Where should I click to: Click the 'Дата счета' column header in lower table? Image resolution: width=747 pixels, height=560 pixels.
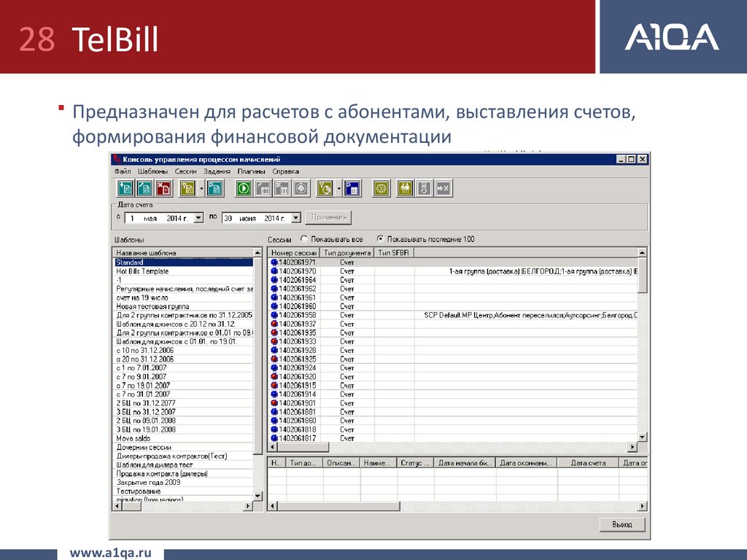pyautogui.click(x=589, y=463)
